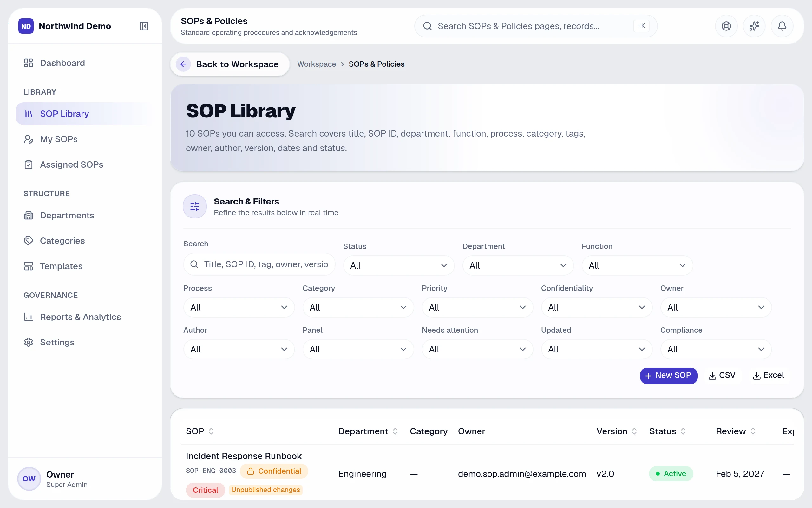812x508 pixels.
Task: Open the AI sparkles assistant icon
Action: pos(754,26)
